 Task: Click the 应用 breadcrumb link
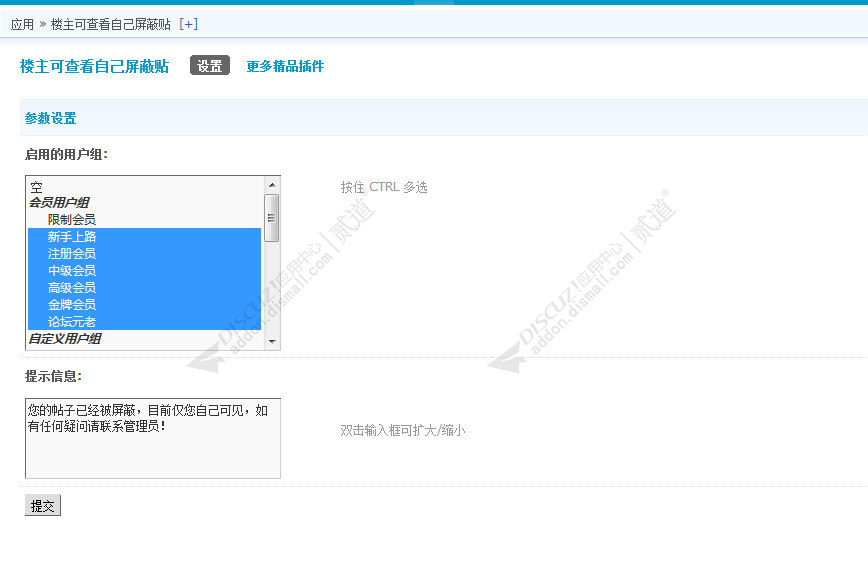[22, 24]
